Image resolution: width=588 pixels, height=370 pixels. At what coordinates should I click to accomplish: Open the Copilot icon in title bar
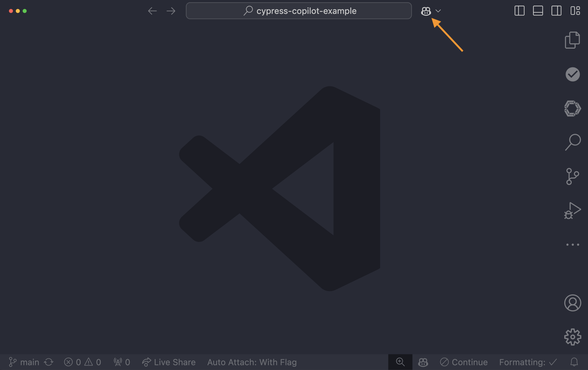pyautogui.click(x=426, y=11)
